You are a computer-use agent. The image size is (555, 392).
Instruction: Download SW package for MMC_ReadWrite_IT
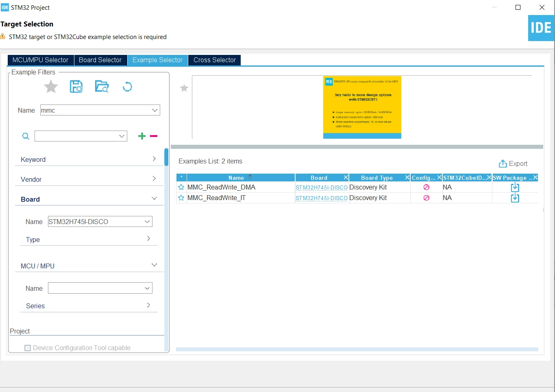[515, 198]
